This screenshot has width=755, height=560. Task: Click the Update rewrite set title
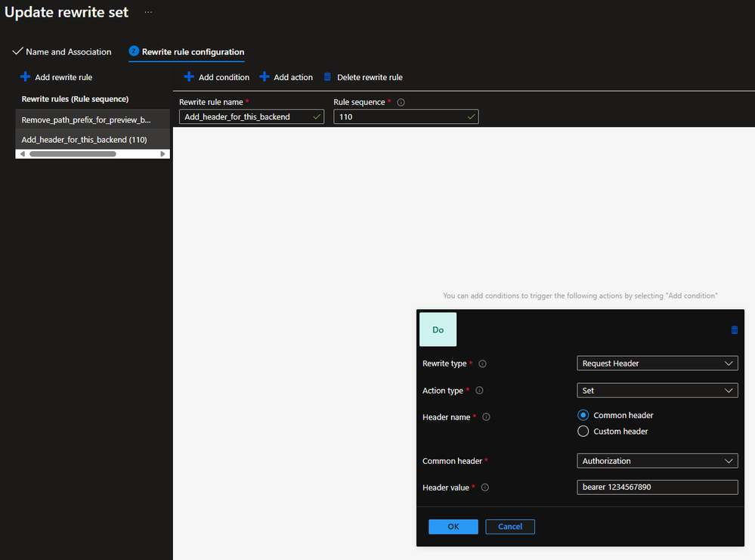pyautogui.click(x=67, y=12)
